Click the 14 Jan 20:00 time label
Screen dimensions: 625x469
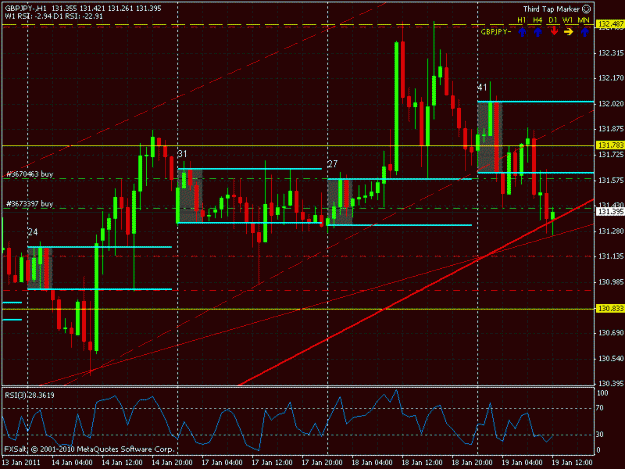pyautogui.click(x=172, y=463)
